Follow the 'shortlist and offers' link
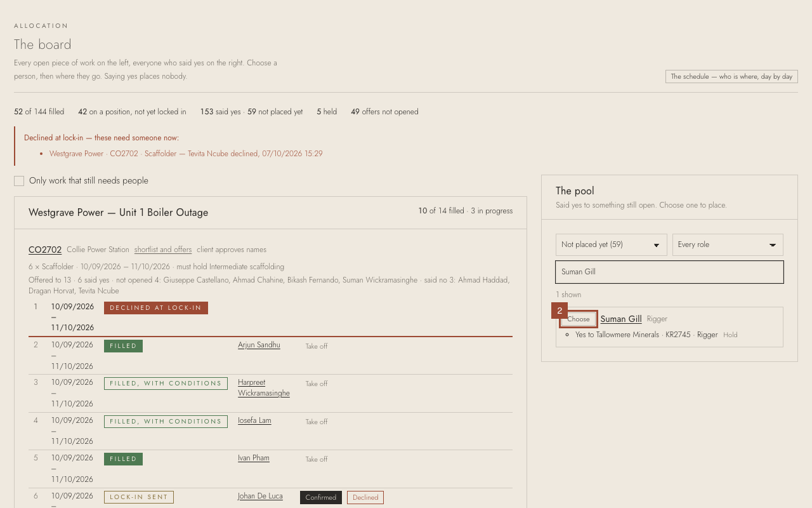The height and width of the screenshot is (508, 812). 163,250
